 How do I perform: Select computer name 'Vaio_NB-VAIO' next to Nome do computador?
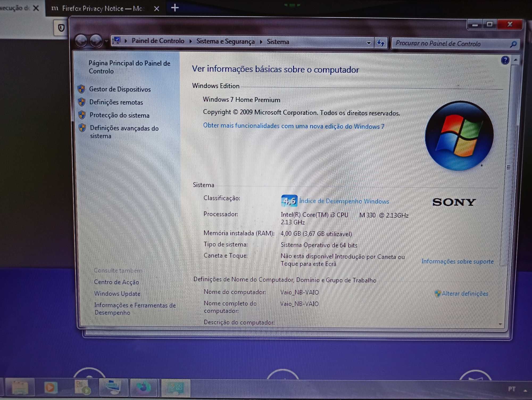click(300, 292)
